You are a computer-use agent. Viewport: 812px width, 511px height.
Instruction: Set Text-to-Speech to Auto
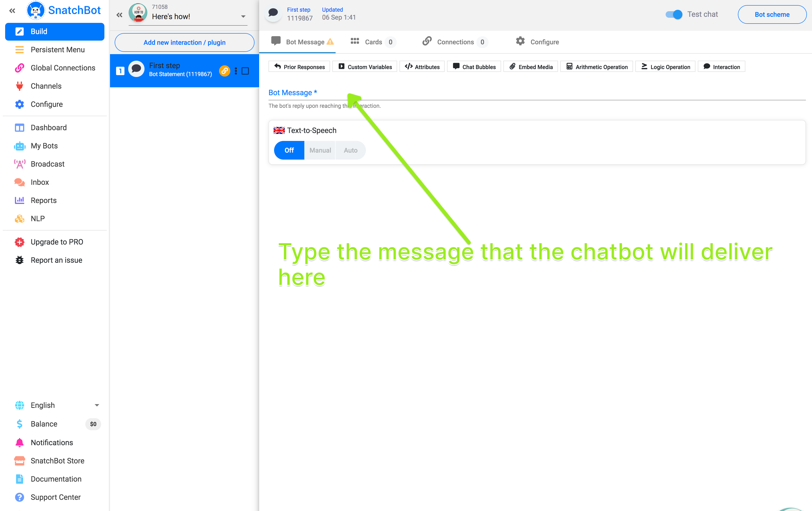click(x=350, y=150)
